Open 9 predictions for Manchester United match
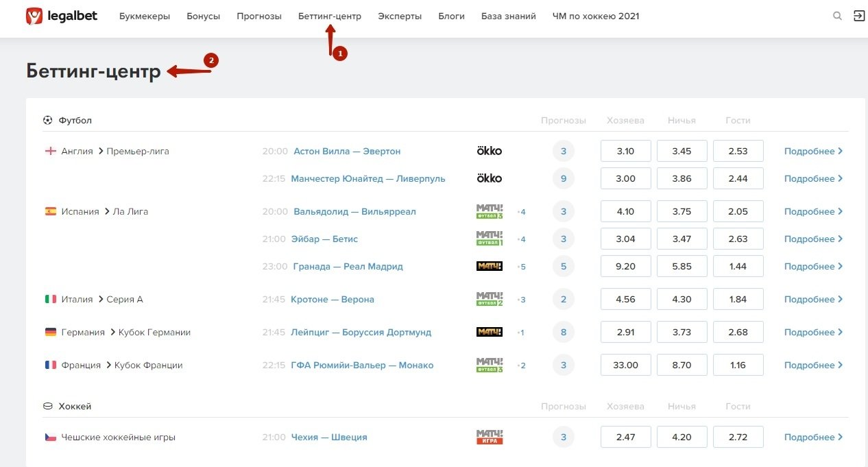 point(563,178)
